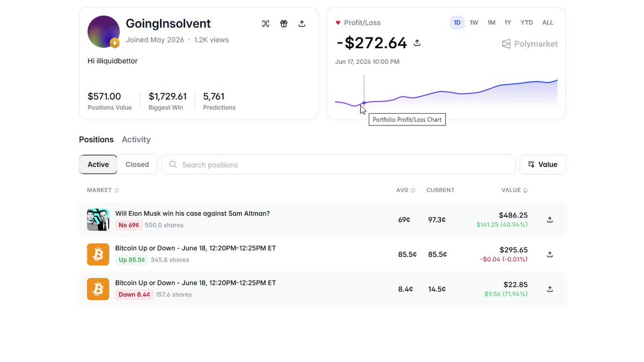Click the share icon in the profile header
644x362 pixels.
tap(302, 24)
